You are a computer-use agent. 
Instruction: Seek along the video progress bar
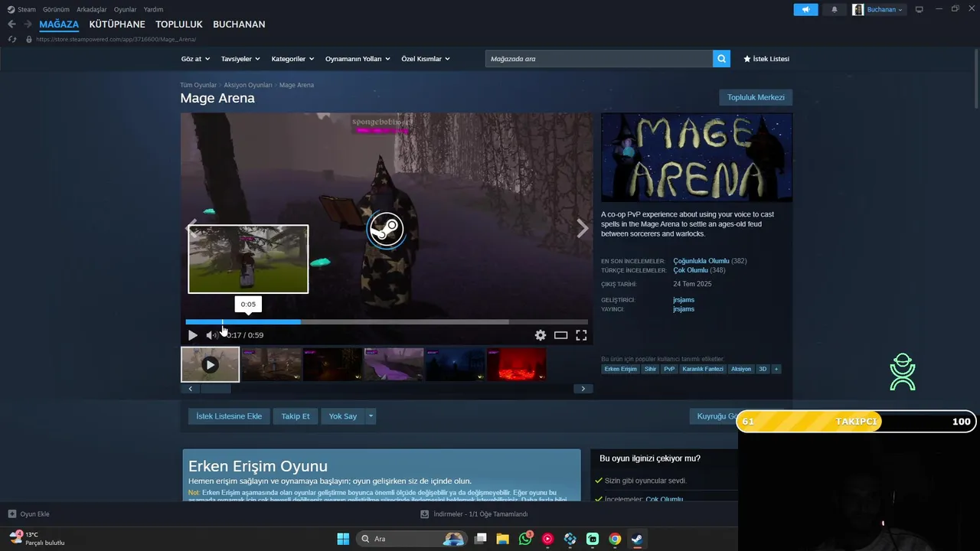click(387, 322)
